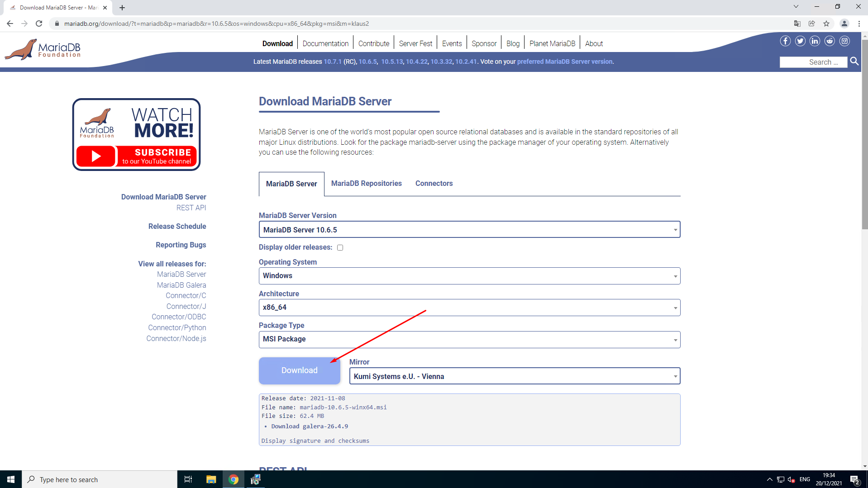Click the Chrome icon on the taskbar

click(x=234, y=479)
